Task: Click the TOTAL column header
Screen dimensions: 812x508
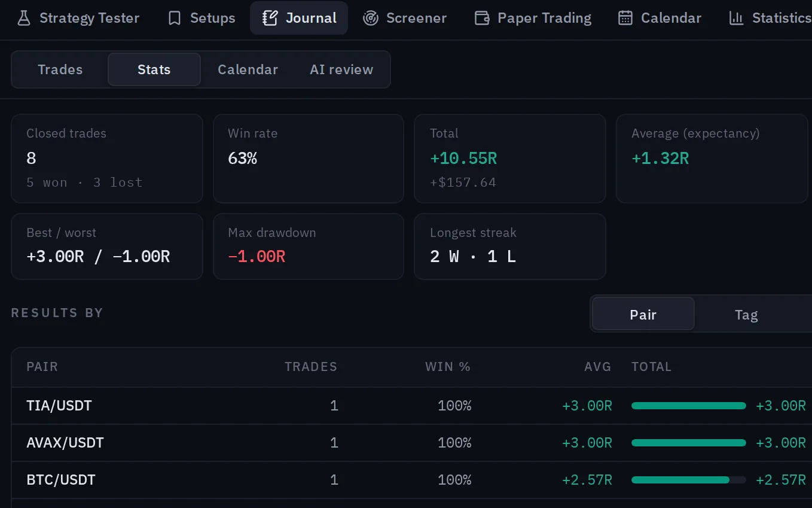Action: click(652, 367)
